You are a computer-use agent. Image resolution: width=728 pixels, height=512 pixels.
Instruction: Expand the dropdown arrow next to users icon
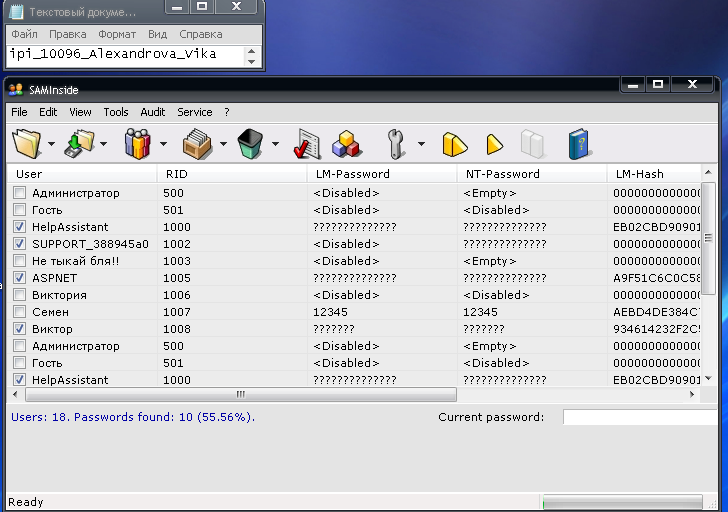click(x=163, y=144)
